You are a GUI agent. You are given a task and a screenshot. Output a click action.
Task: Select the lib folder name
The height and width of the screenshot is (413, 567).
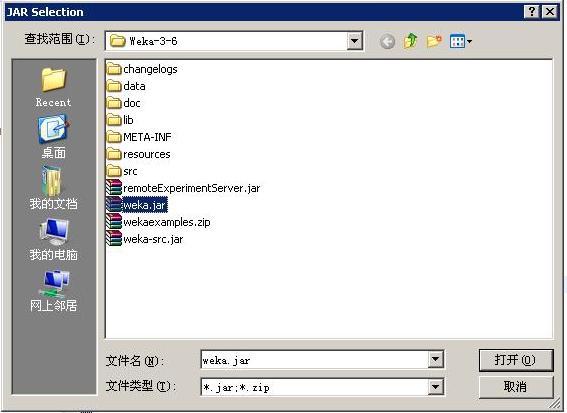pos(128,120)
